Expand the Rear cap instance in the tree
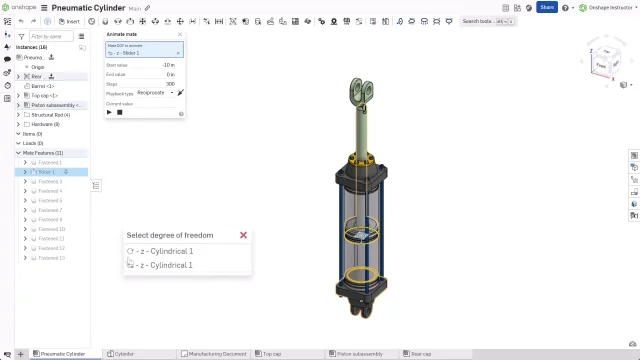Image resolution: width=640 pixels, height=360 pixels. [x=18, y=76]
